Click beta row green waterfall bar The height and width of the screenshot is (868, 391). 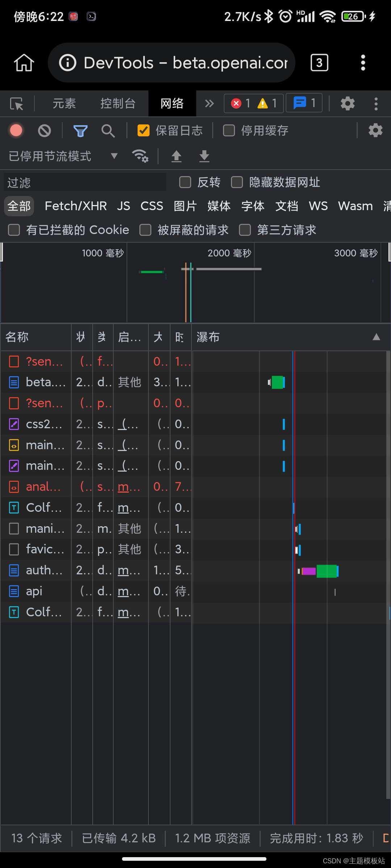coord(277,382)
